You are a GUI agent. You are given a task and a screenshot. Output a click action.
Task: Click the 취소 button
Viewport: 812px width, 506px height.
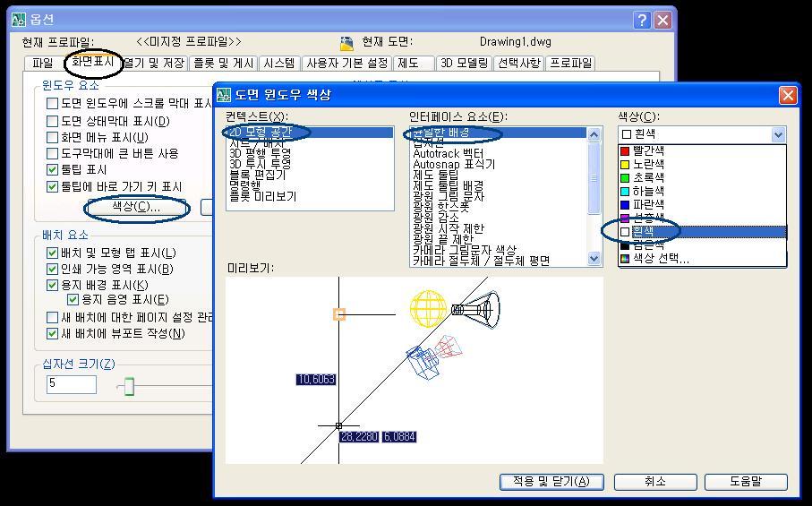(655, 482)
